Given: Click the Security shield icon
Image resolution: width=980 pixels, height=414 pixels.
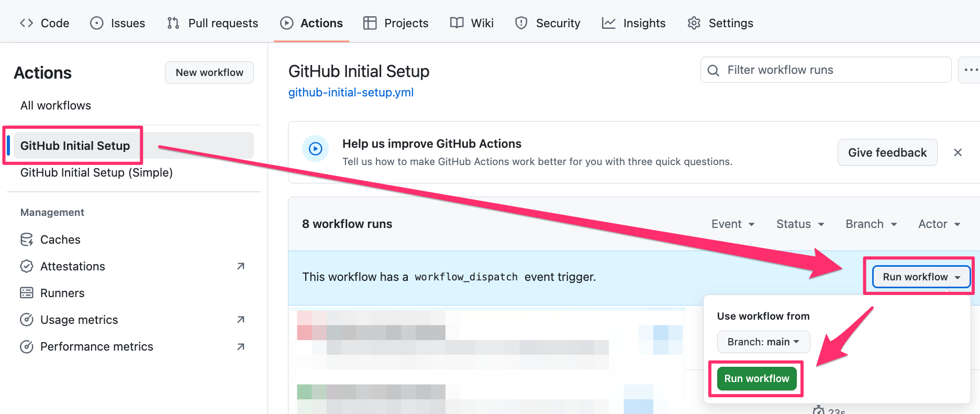Looking at the screenshot, I should tap(521, 23).
